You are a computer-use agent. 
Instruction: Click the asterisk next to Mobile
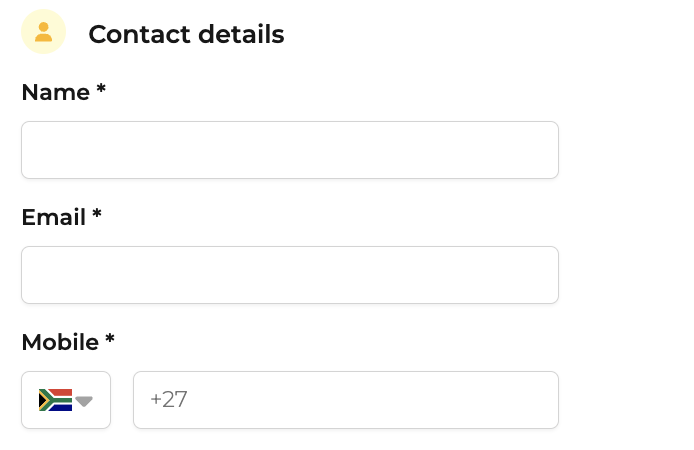tap(110, 338)
